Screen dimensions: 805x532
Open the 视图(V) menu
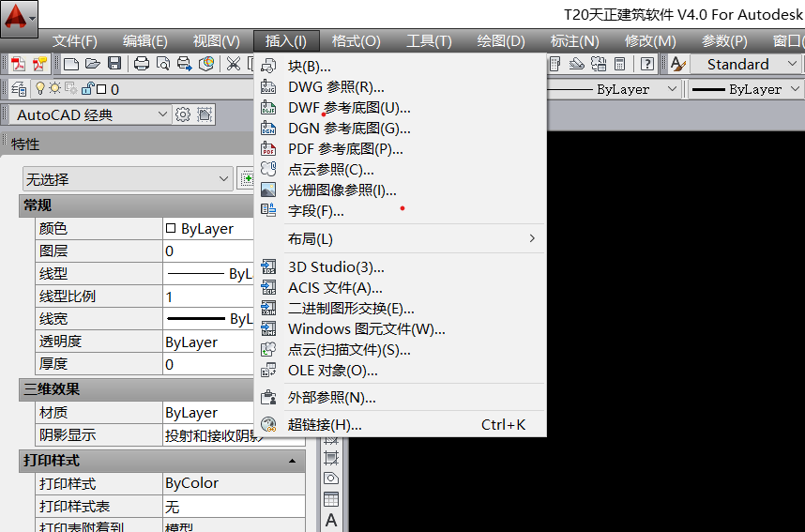tap(216, 41)
